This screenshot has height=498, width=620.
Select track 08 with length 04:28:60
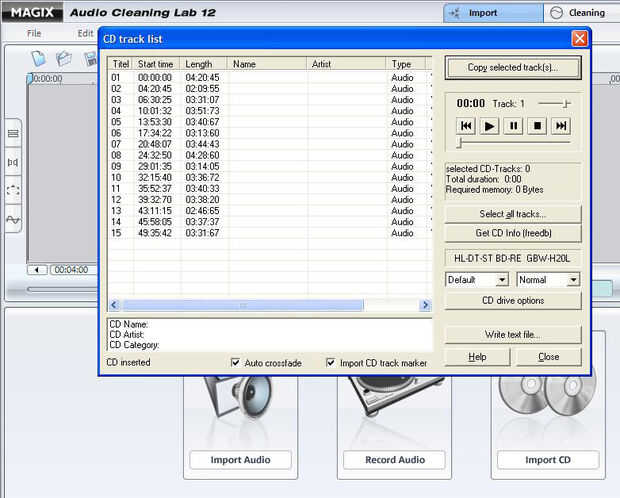[269, 155]
